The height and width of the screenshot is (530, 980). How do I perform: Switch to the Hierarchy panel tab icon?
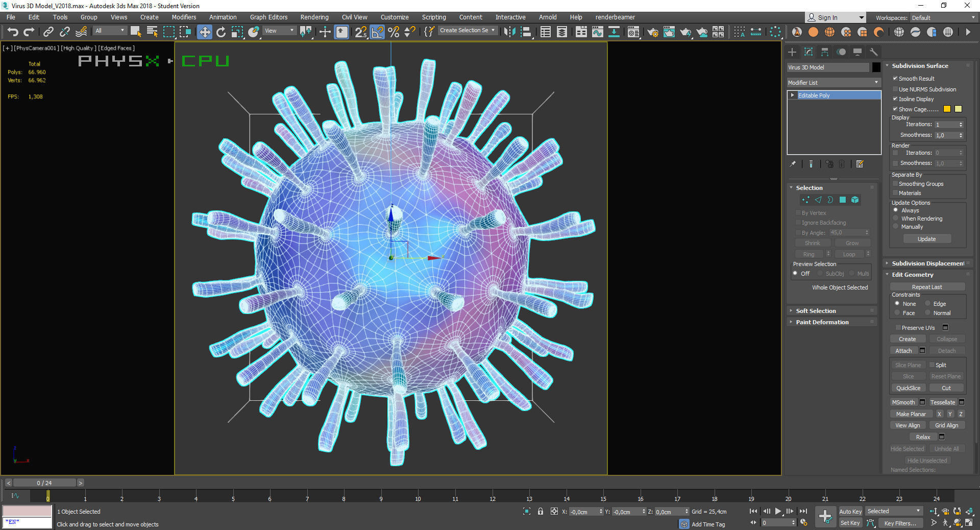tap(825, 52)
